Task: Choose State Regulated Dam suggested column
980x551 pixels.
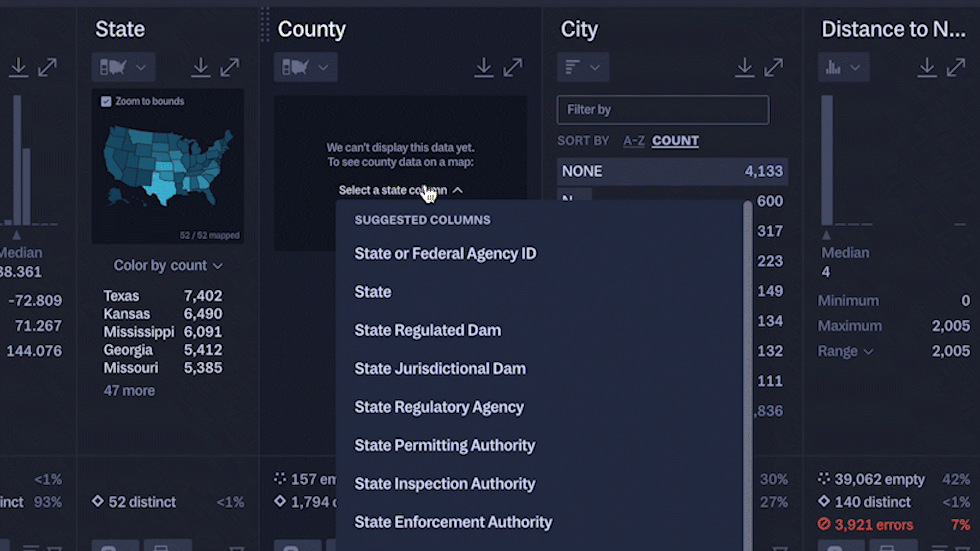Action: (x=428, y=330)
